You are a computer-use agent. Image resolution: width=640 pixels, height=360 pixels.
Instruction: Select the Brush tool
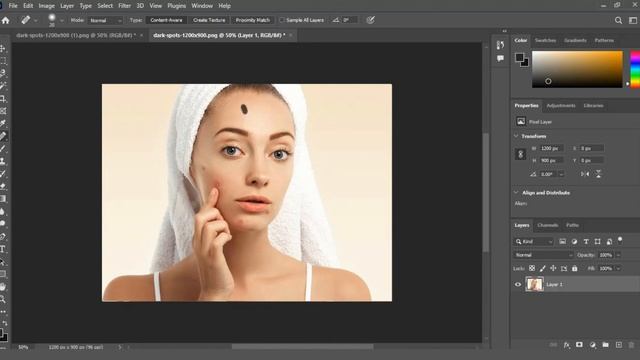click(3, 149)
